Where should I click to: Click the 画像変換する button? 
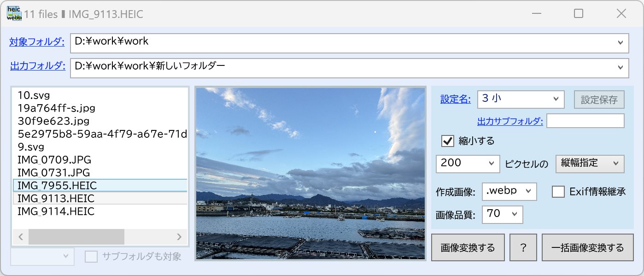coord(468,248)
